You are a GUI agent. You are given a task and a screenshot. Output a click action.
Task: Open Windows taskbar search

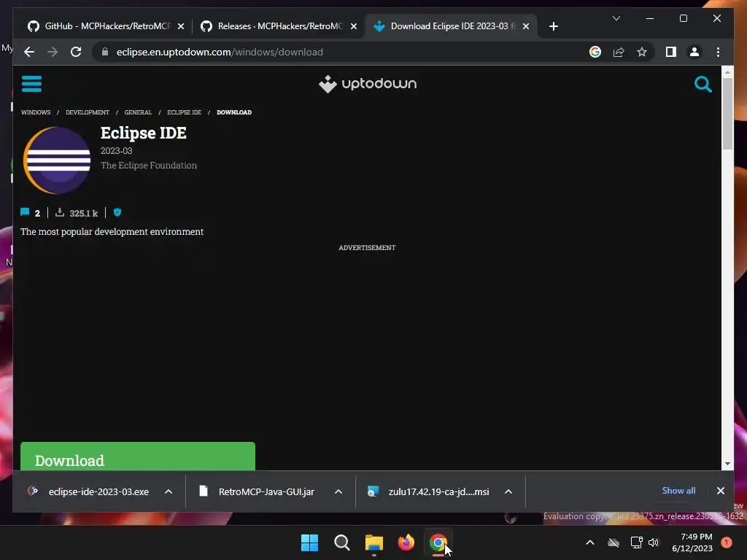341,542
